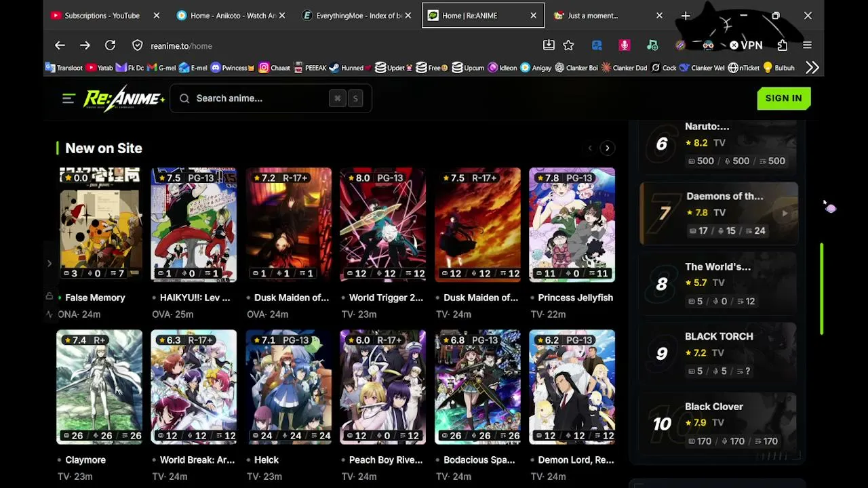The width and height of the screenshot is (868, 488).
Task: Open the Bulbuh lightbulb bookmark
Action: (x=778, y=68)
